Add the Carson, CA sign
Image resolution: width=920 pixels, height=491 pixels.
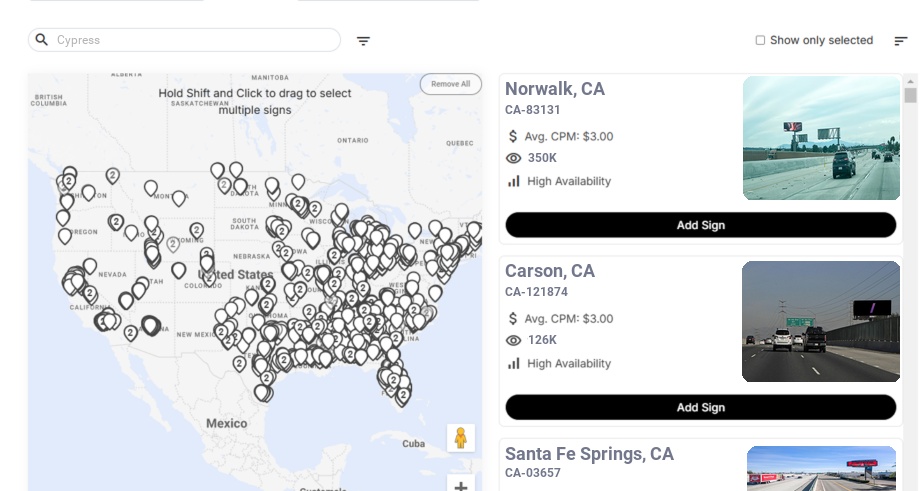(700, 407)
